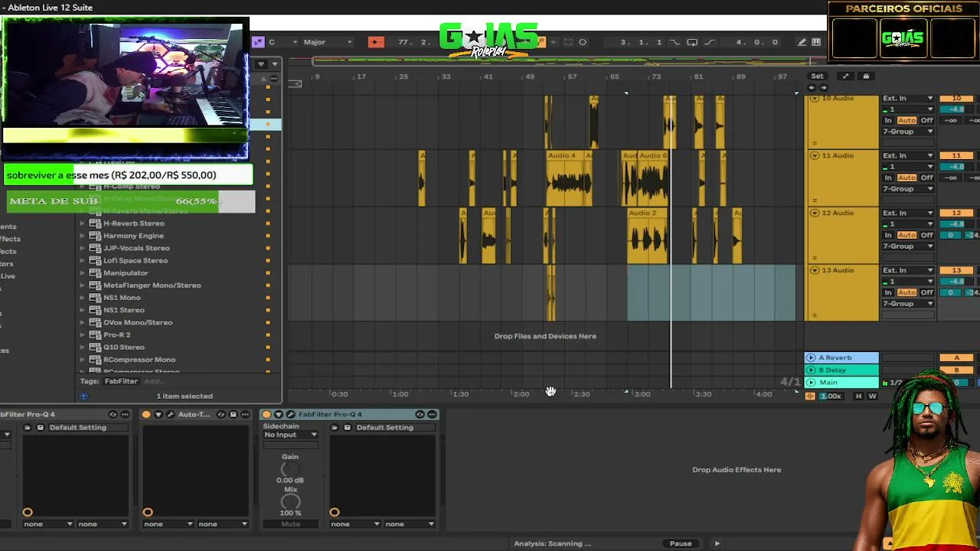Select Harmony Engine in browser list
This screenshot has height=551, width=980.
pyautogui.click(x=133, y=236)
